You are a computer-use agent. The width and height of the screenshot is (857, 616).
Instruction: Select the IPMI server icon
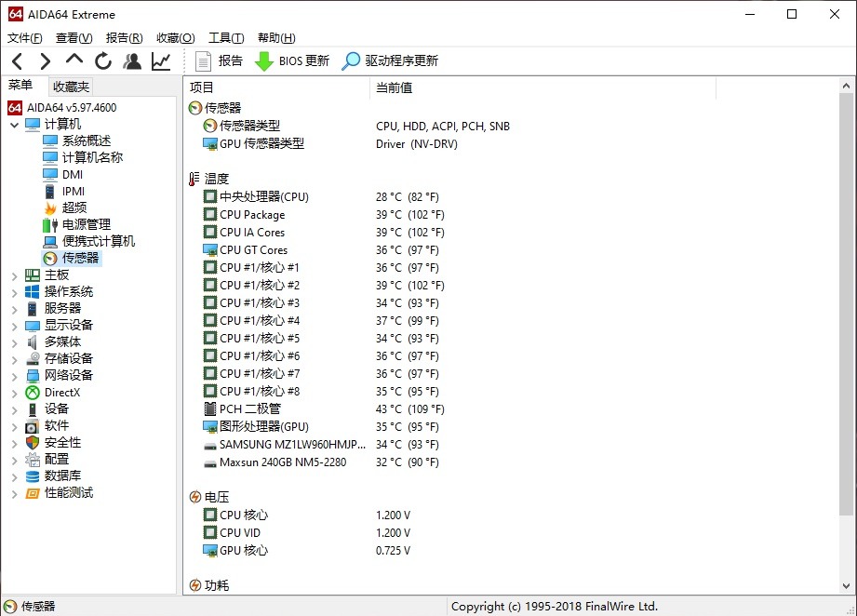tap(49, 192)
